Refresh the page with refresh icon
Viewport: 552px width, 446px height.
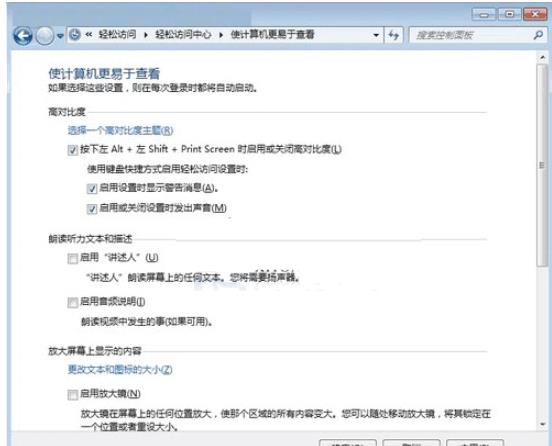click(393, 35)
